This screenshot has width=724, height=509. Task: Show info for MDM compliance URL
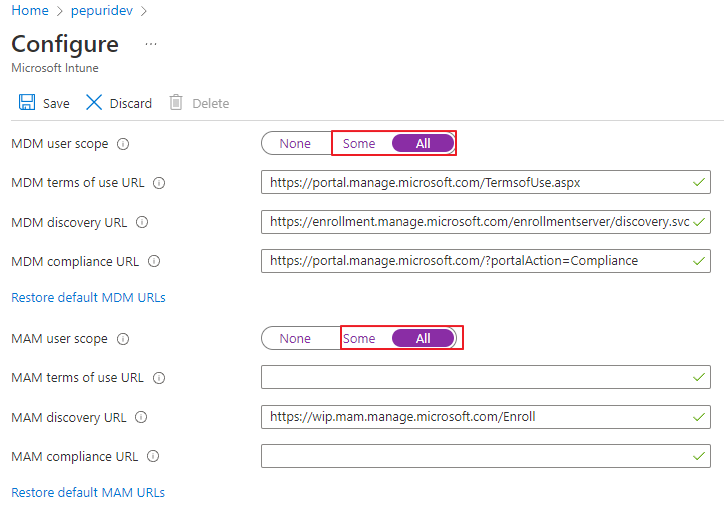(154, 261)
